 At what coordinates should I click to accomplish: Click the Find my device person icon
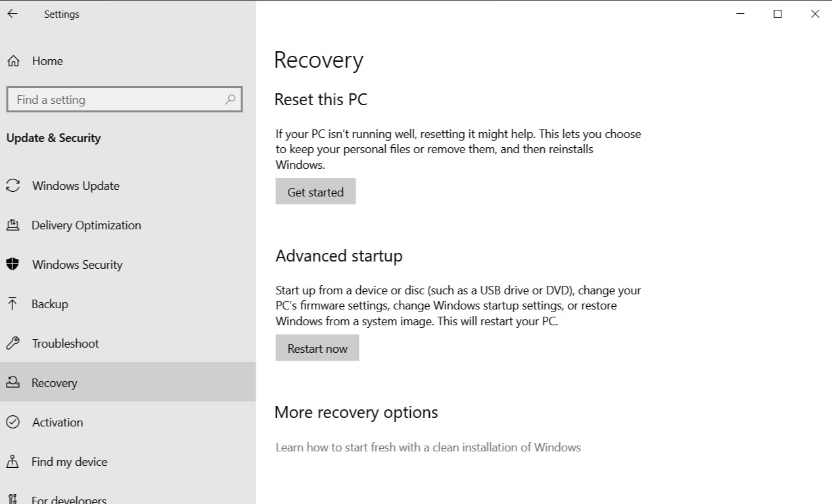(x=12, y=461)
